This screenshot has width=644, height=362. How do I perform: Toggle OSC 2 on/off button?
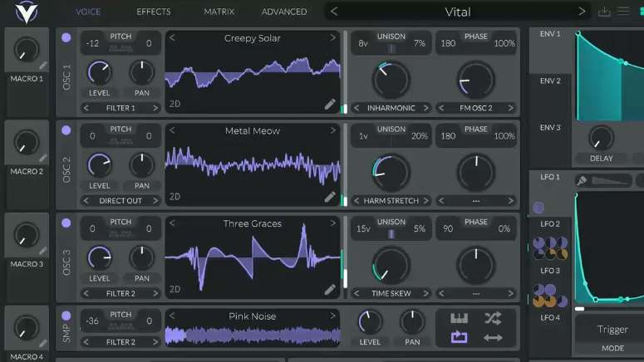click(x=66, y=130)
